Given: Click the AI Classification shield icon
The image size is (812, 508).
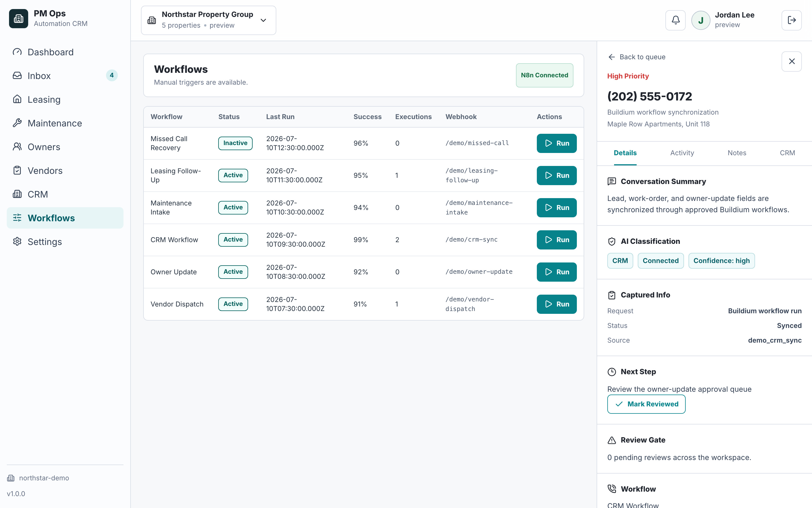Looking at the screenshot, I should [x=612, y=242].
